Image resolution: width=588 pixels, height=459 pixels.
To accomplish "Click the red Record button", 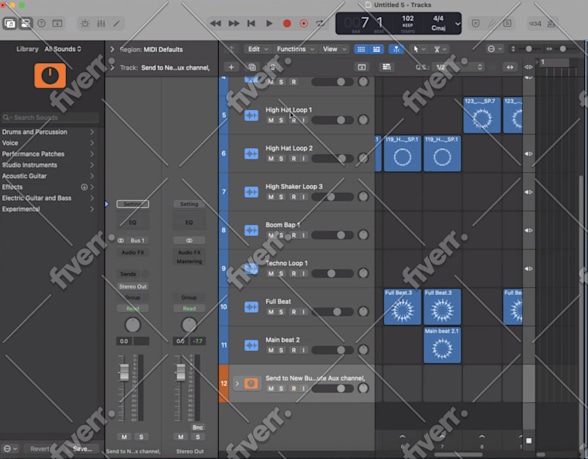I will coord(287,24).
